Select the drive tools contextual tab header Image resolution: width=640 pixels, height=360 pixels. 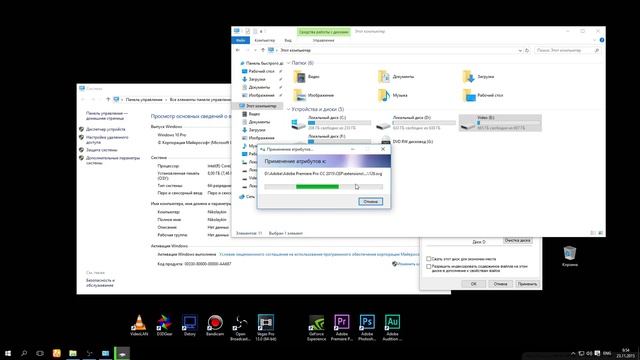(324, 31)
